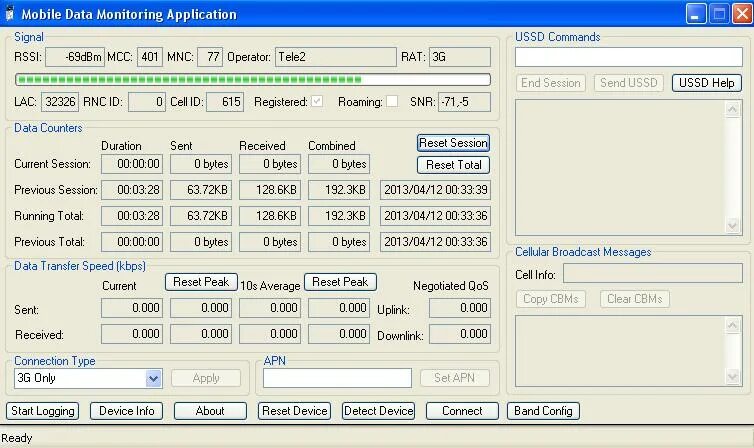Click the Operator field showing Tele2
The height and width of the screenshot is (448, 754).
pos(336,57)
